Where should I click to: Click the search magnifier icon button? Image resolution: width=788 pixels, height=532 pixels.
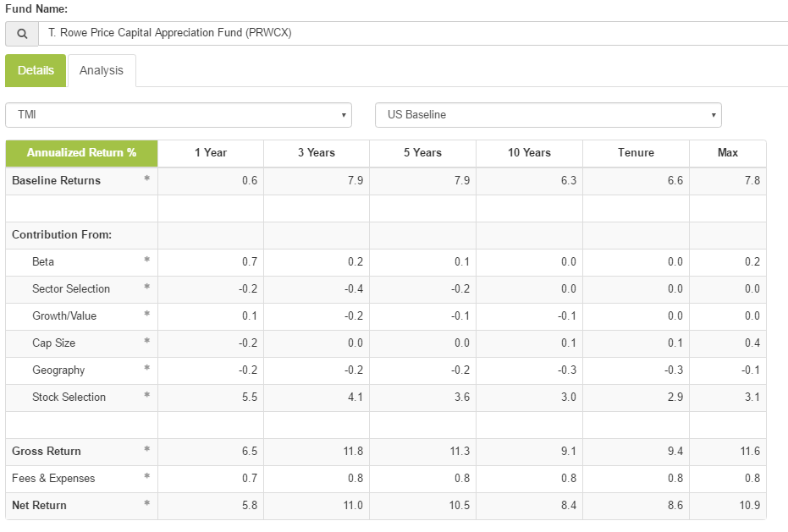pyautogui.click(x=22, y=34)
